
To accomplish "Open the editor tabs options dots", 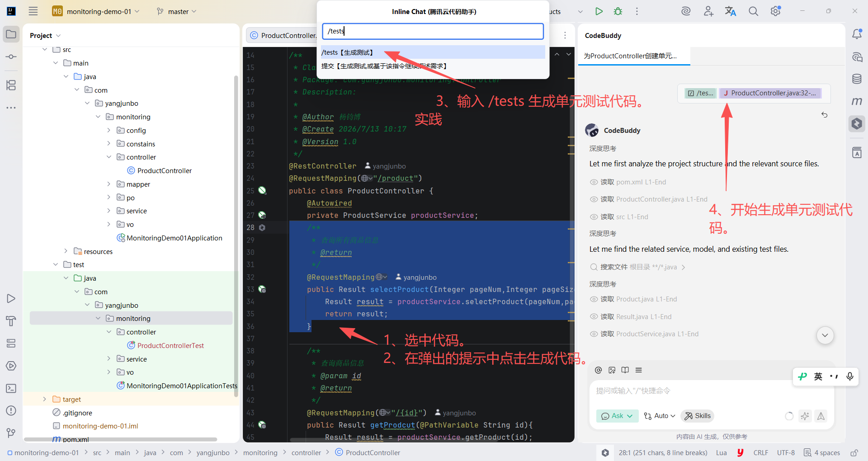I will [565, 35].
